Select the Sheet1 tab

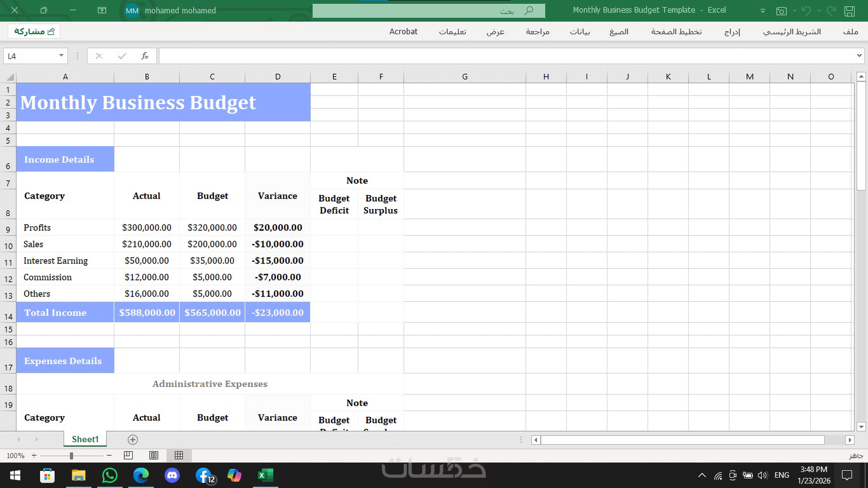85,439
